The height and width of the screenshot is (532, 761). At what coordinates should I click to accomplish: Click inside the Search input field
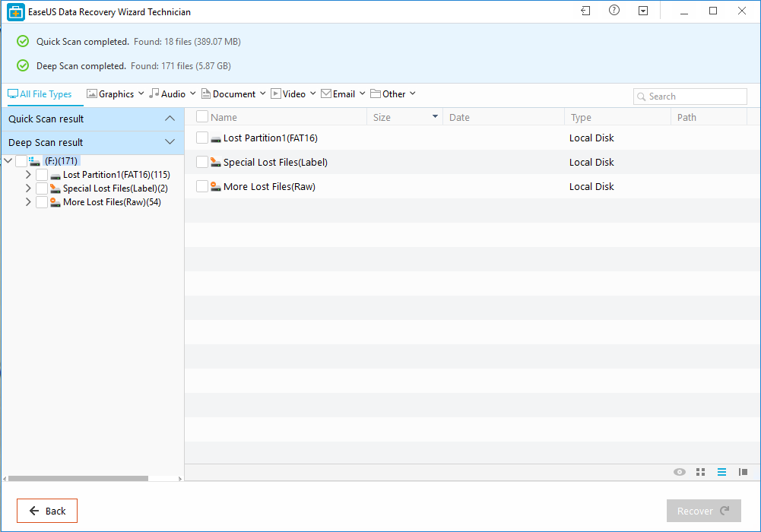[x=692, y=96]
